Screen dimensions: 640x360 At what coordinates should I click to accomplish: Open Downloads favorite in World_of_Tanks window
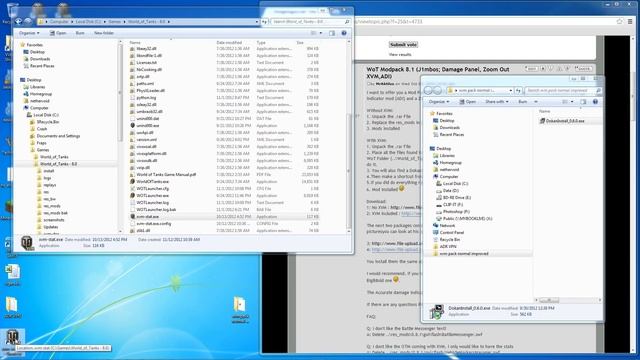[40, 59]
